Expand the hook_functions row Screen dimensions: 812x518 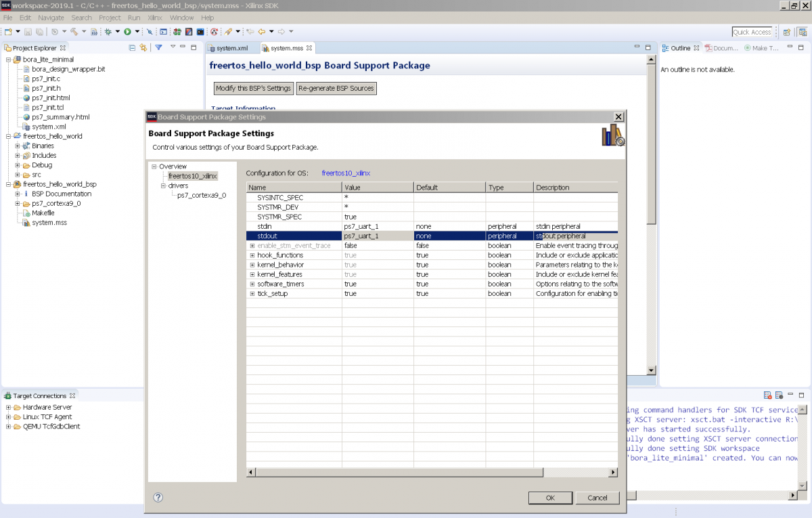(x=252, y=255)
